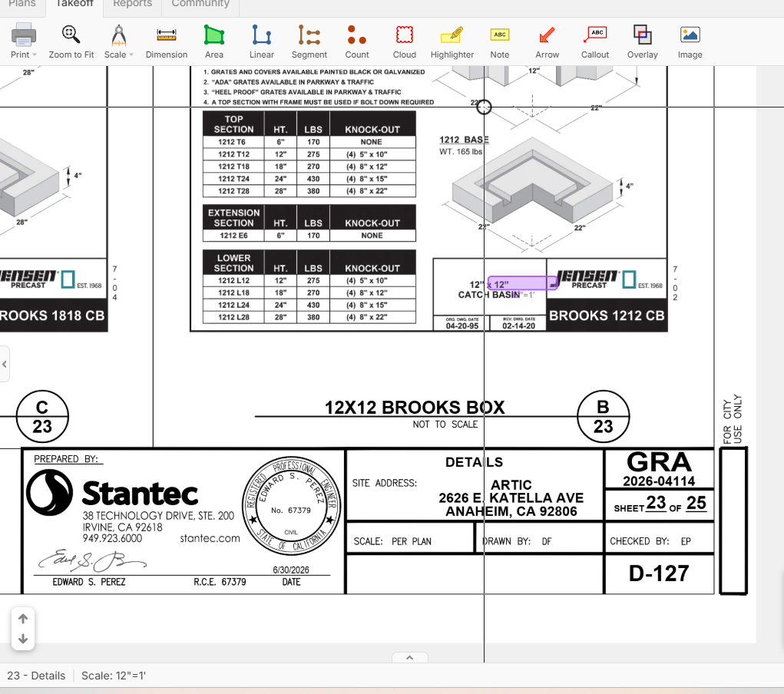Click "stantec.com" text on drawing
The height and width of the screenshot is (694, 784).
tap(210, 538)
